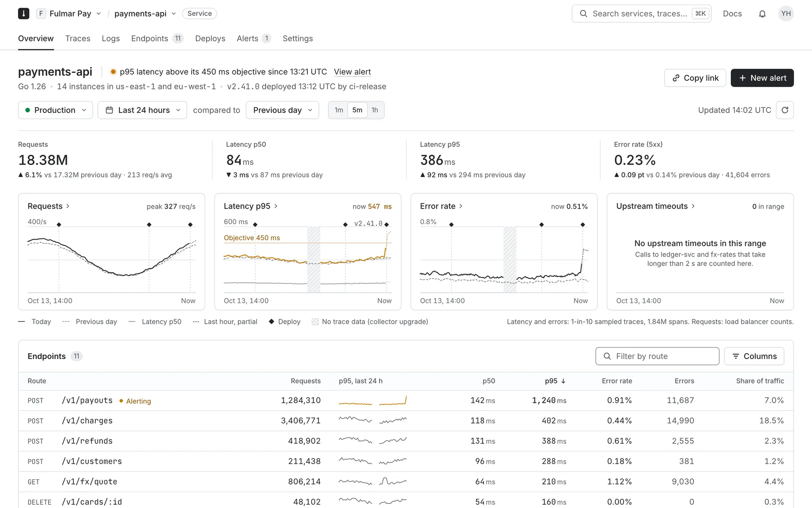Open the Columns button
812x508 pixels.
click(x=754, y=356)
